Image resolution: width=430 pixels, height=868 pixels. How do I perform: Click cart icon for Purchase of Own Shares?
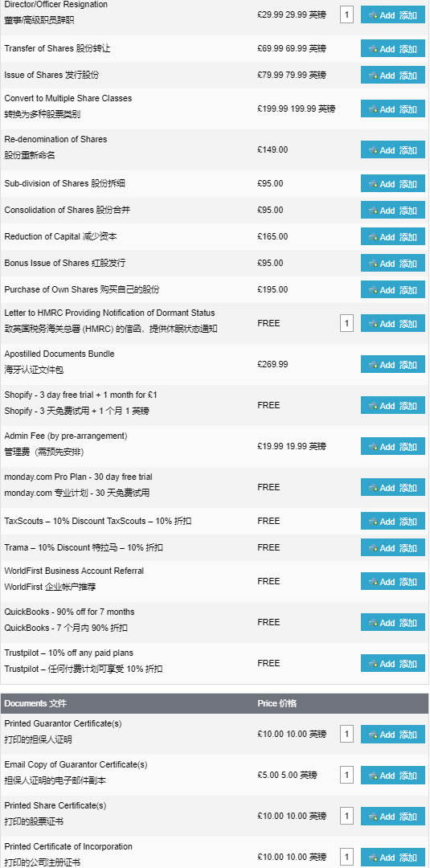[x=374, y=290]
